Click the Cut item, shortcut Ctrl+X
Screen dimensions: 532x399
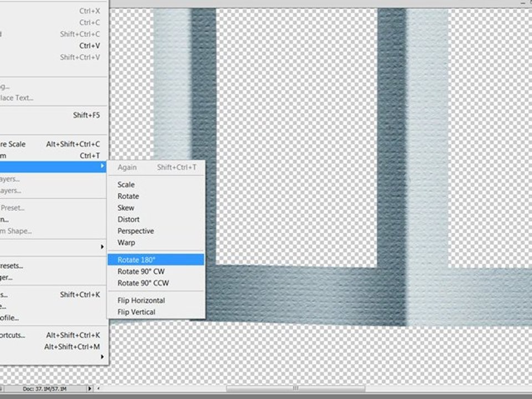[x=53, y=11]
